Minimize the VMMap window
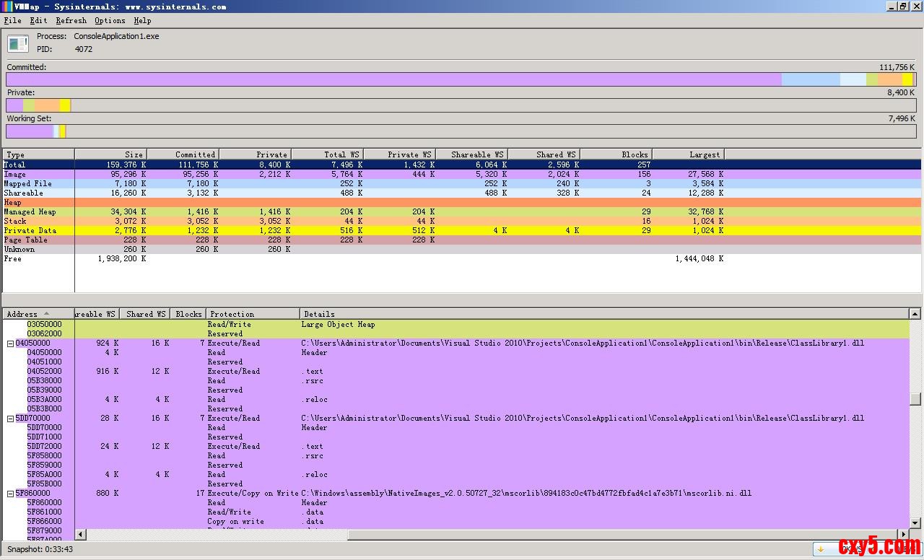The width and height of the screenshot is (924, 560). 890,6
